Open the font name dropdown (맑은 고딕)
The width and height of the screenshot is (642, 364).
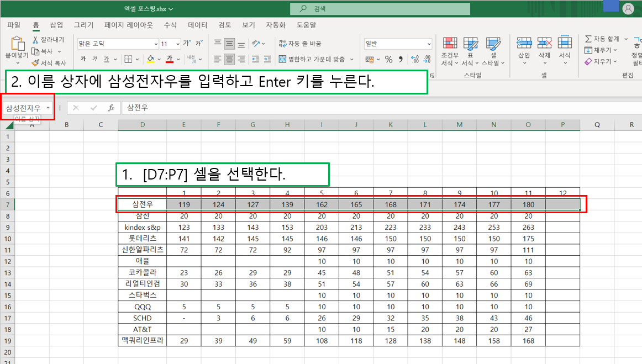[x=156, y=44]
